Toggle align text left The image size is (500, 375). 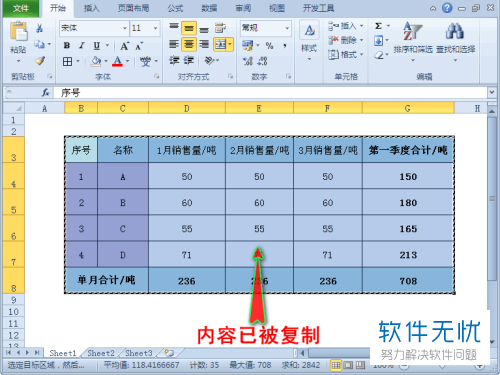[174, 44]
